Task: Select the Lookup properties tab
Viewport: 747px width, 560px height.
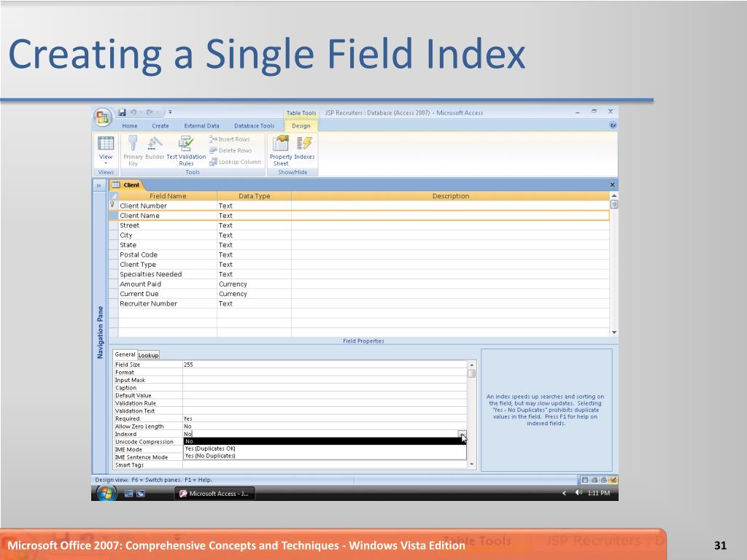Action: click(149, 355)
